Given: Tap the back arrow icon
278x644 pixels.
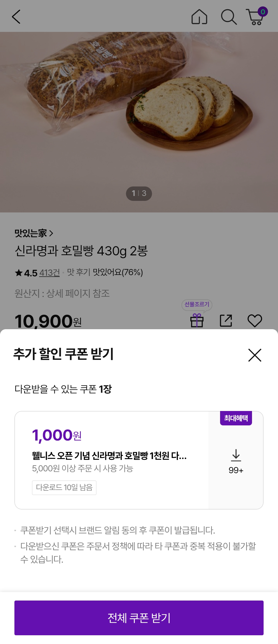Looking at the screenshot, I should tap(16, 17).
